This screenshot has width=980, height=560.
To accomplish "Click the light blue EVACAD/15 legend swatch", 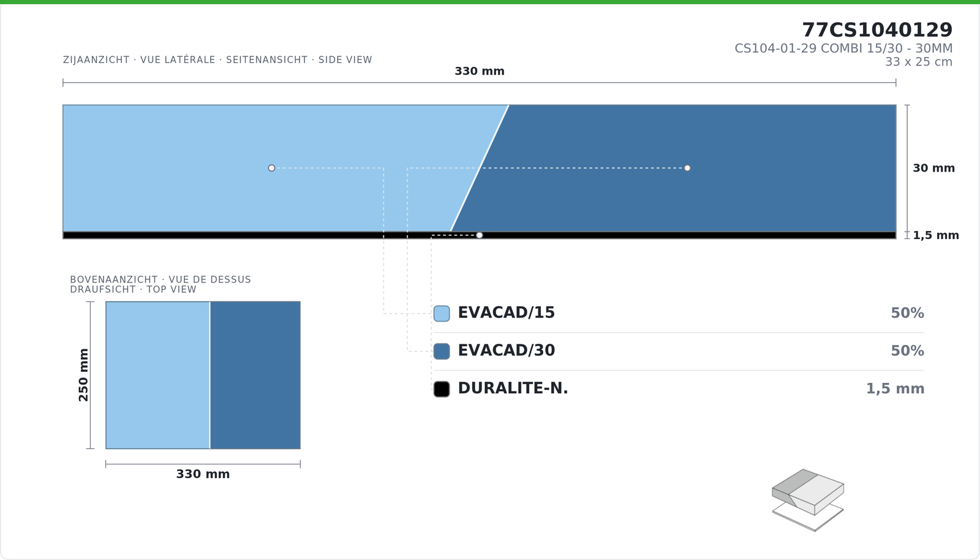I will [442, 314].
